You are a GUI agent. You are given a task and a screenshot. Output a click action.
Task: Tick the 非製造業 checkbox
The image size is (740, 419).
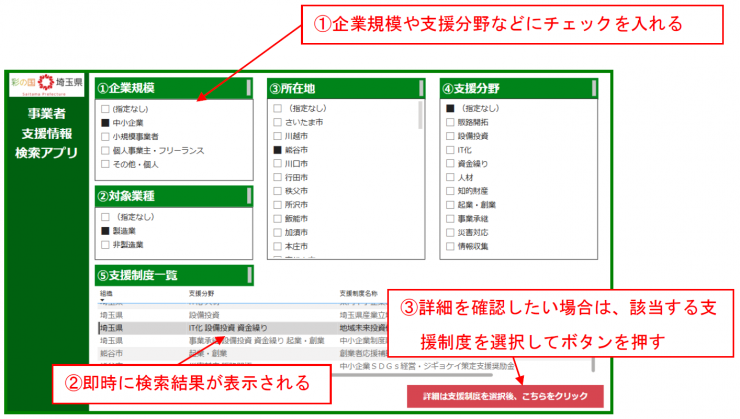coord(105,244)
